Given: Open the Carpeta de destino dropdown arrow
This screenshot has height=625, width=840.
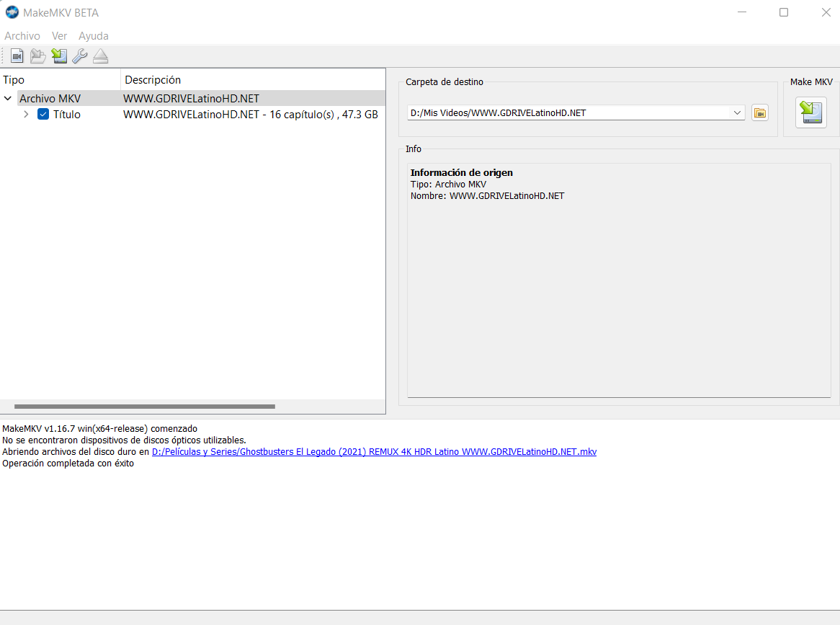Looking at the screenshot, I should click(737, 112).
